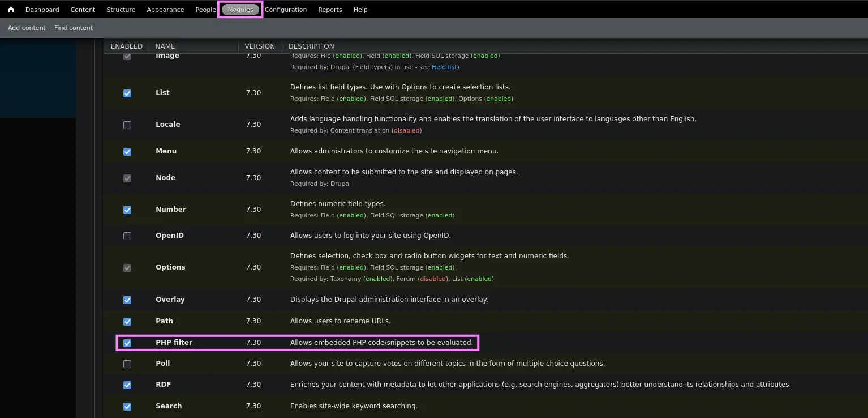Click the Add content shortcut
Screen dimensions: 868x418
click(27, 28)
